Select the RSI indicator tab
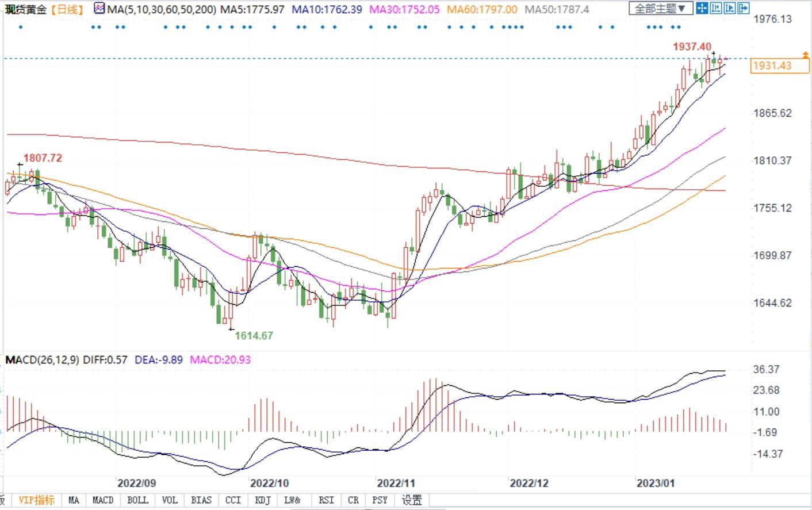This screenshot has height=510, width=812. click(325, 500)
